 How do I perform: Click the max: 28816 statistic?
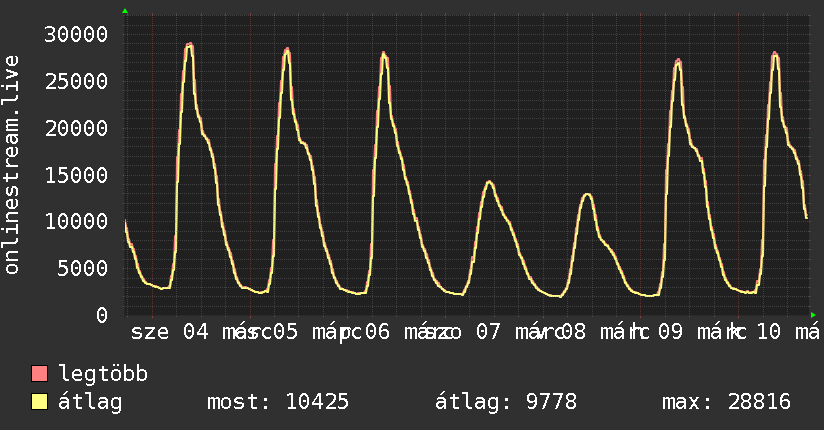(726, 402)
